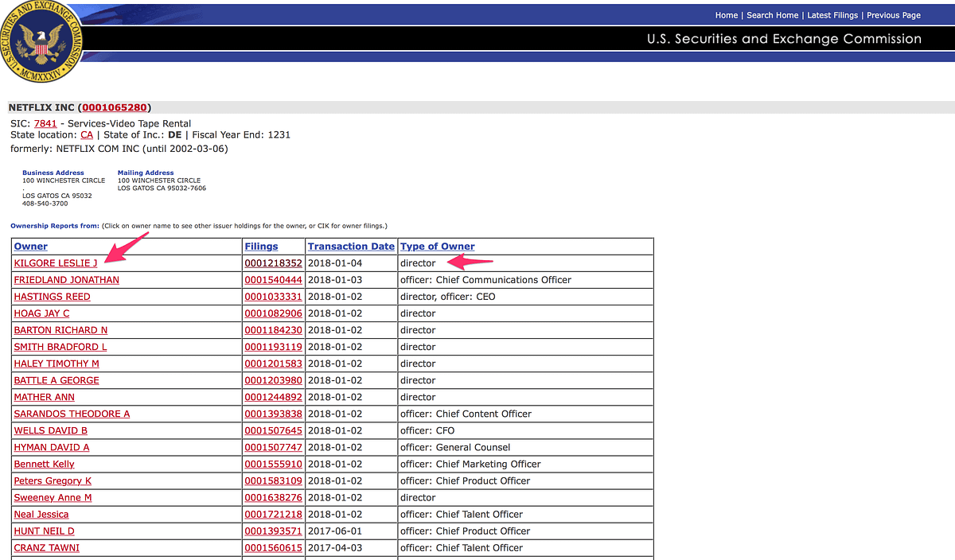Open owner HASTINGS REED
955x560 pixels.
[52, 297]
